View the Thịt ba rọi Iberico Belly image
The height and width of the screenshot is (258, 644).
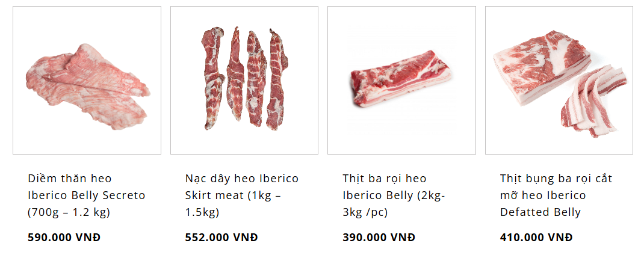click(x=401, y=81)
